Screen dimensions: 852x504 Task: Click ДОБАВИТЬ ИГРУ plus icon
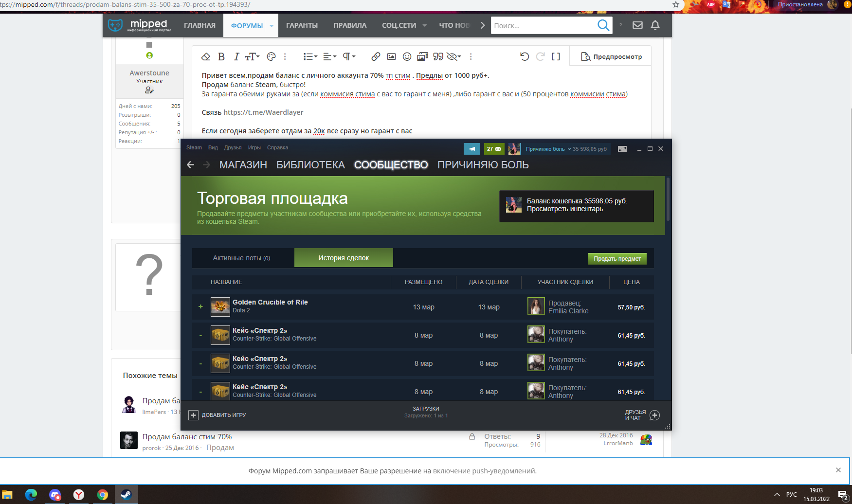(193, 415)
